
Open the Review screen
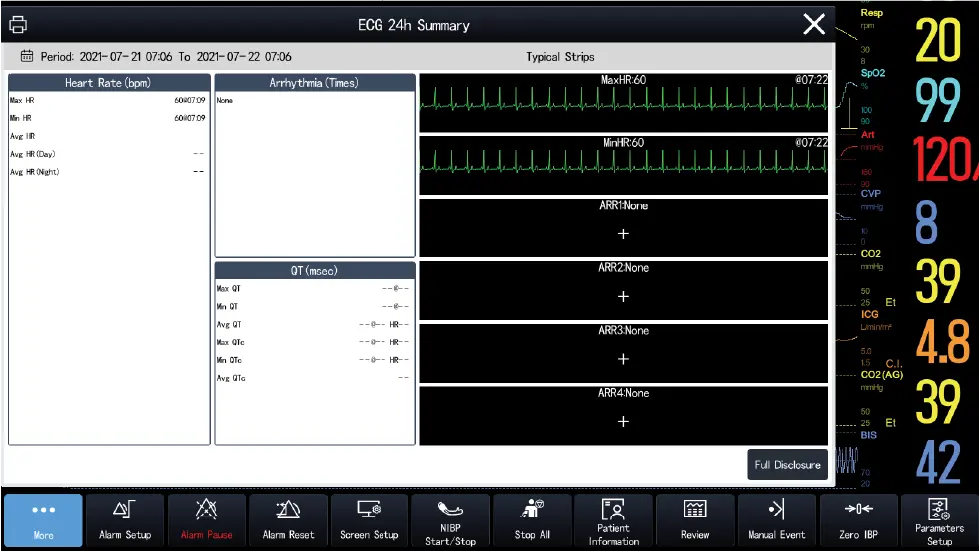coord(695,521)
